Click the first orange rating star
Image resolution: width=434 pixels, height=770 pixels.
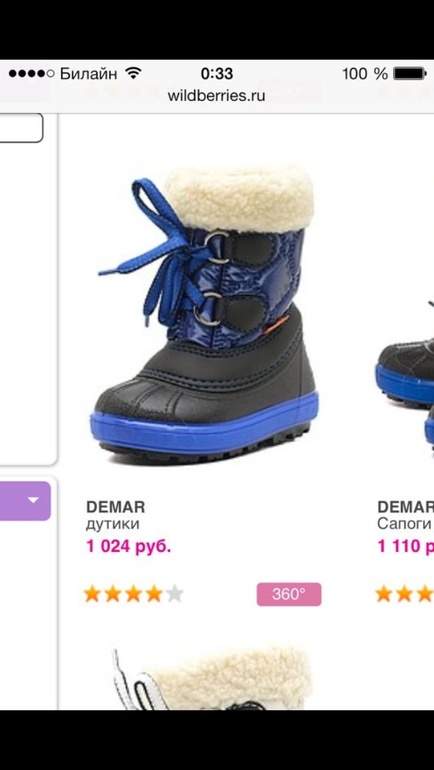[x=92, y=594]
